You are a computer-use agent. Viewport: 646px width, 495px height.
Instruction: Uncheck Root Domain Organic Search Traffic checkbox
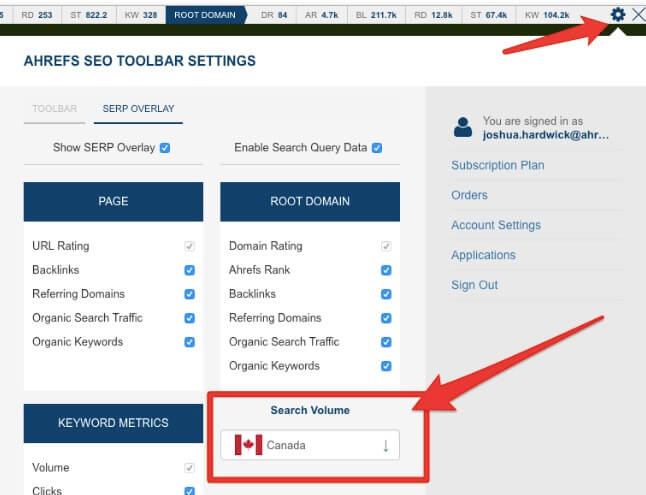pos(386,342)
